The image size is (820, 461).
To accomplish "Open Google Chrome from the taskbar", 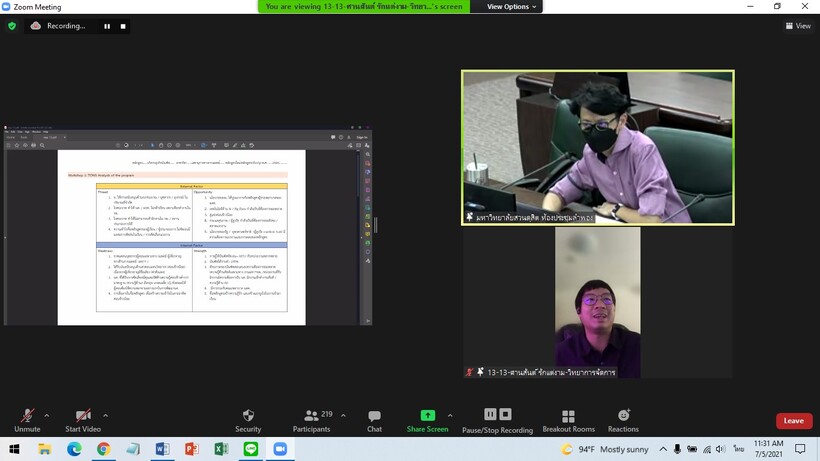I will [x=104, y=449].
